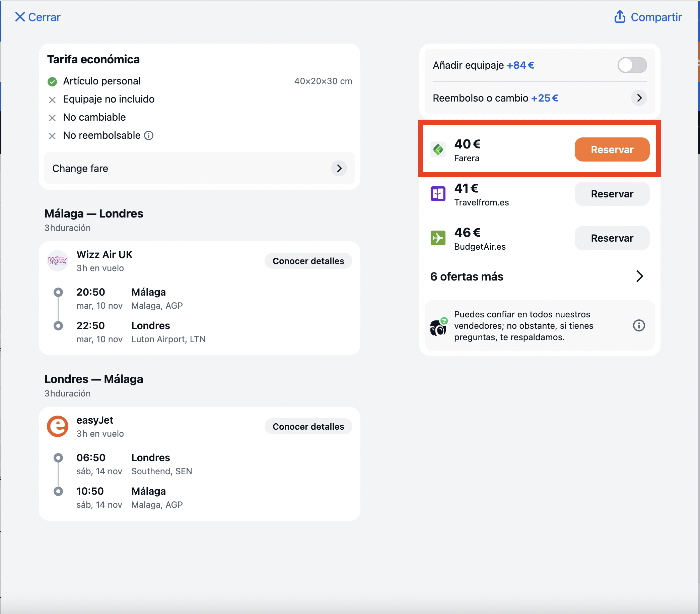Click the X icon by No cambiable
This screenshot has width=700, height=614.
point(52,118)
